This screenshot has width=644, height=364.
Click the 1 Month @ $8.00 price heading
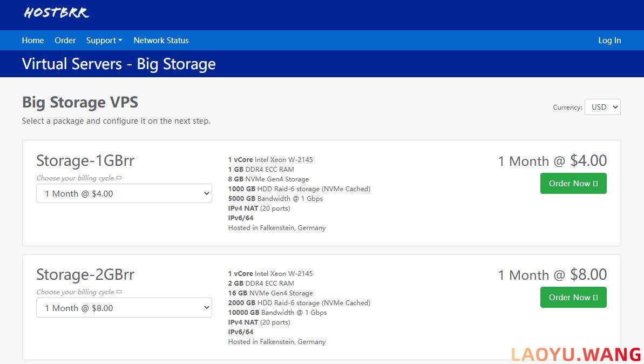point(552,274)
